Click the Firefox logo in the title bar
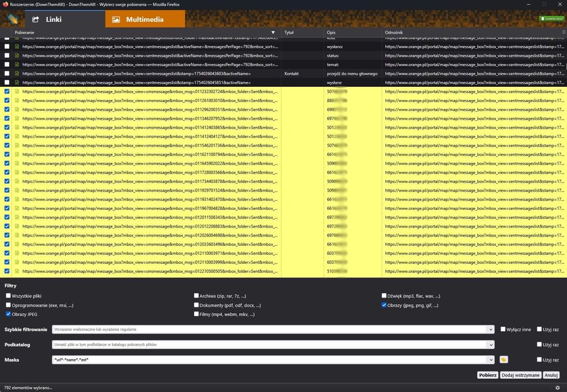The image size is (567, 392). [6, 4]
